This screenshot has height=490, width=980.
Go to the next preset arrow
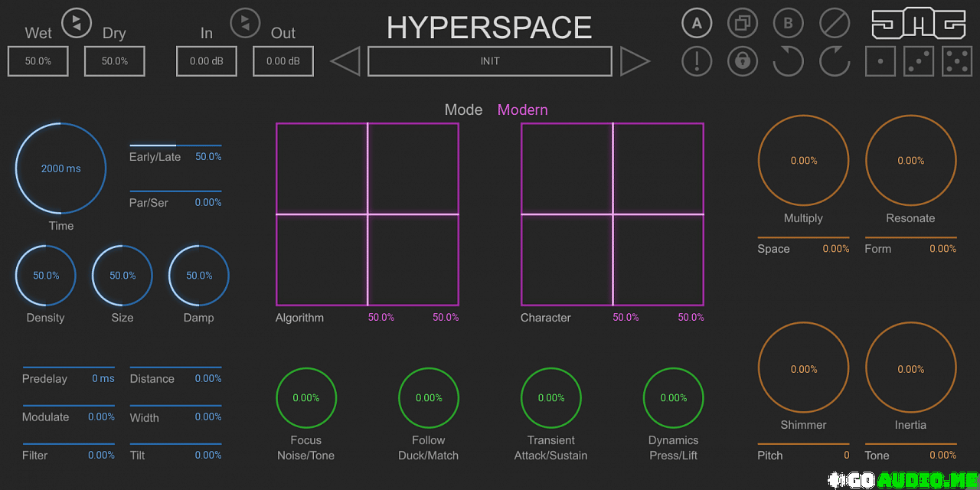pos(635,61)
